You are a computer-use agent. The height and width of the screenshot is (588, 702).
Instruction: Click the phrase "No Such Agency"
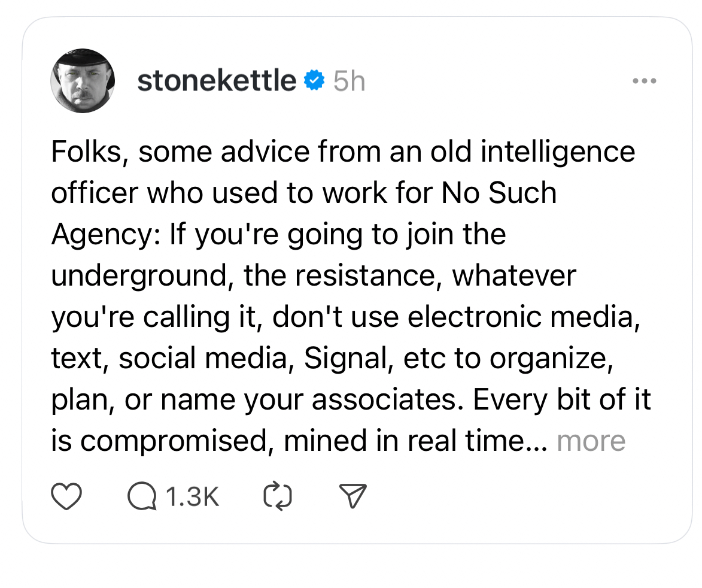click(x=499, y=193)
